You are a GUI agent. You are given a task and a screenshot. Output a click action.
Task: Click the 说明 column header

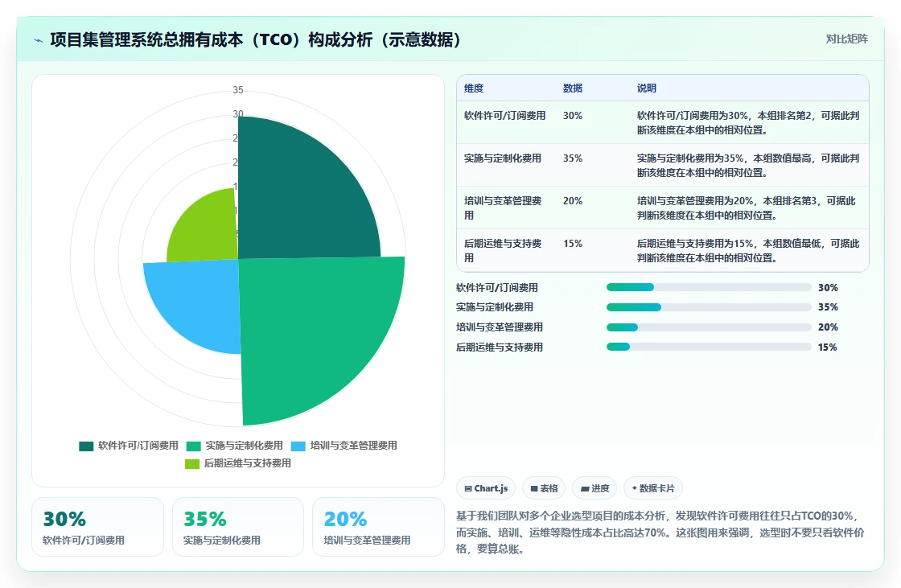tap(647, 88)
